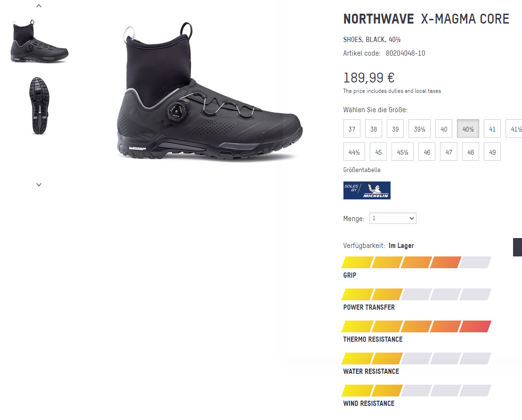Pick size 41
522x420 pixels.
coord(492,129)
